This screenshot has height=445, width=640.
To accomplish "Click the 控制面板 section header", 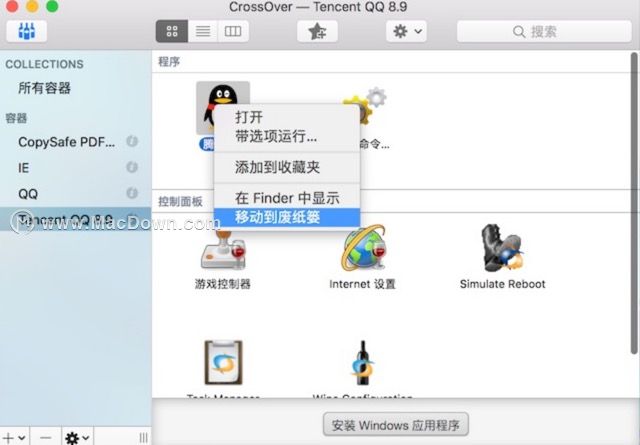I will coord(180,201).
